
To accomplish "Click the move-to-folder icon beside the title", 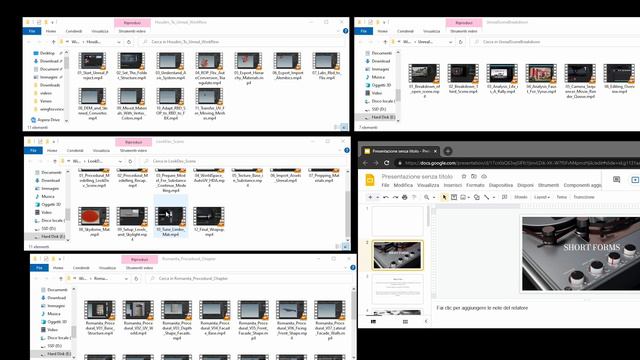I will tap(474, 176).
